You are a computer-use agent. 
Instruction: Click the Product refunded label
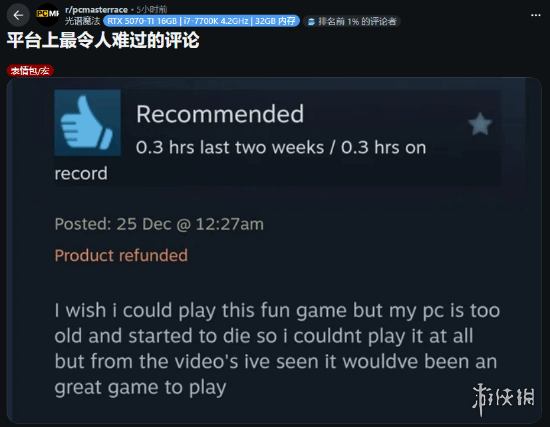121,255
